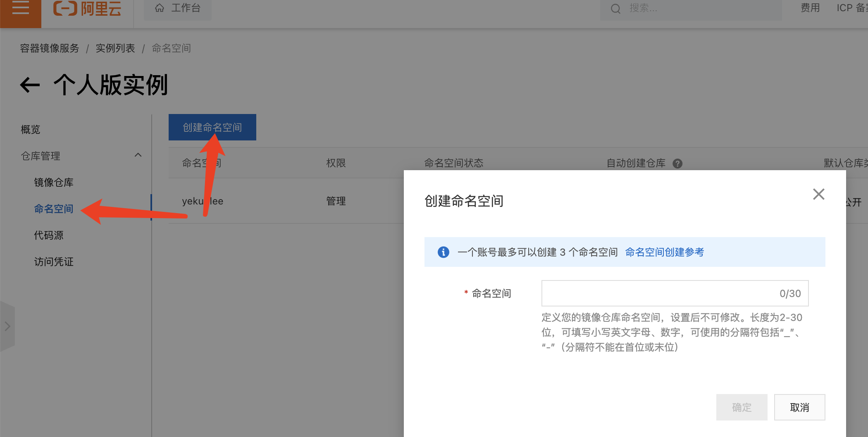Open 访问凭证 in the sidebar

pyautogui.click(x=54, y=262)
